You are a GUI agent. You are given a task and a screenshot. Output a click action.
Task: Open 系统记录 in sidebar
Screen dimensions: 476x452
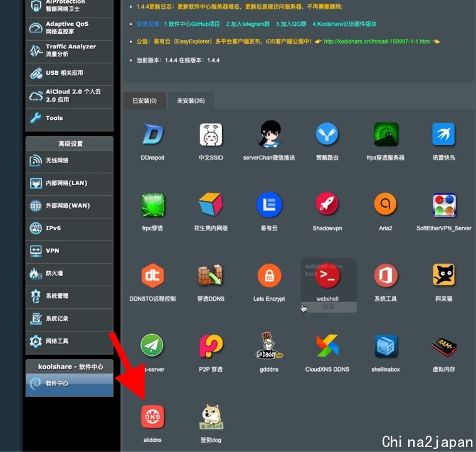coord(70,318)
